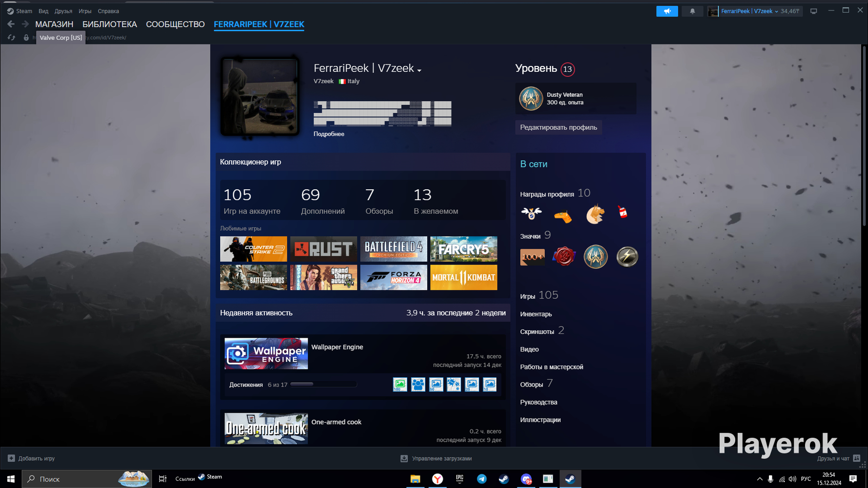Click the Wallpaper Engine title link

point(337,347)
